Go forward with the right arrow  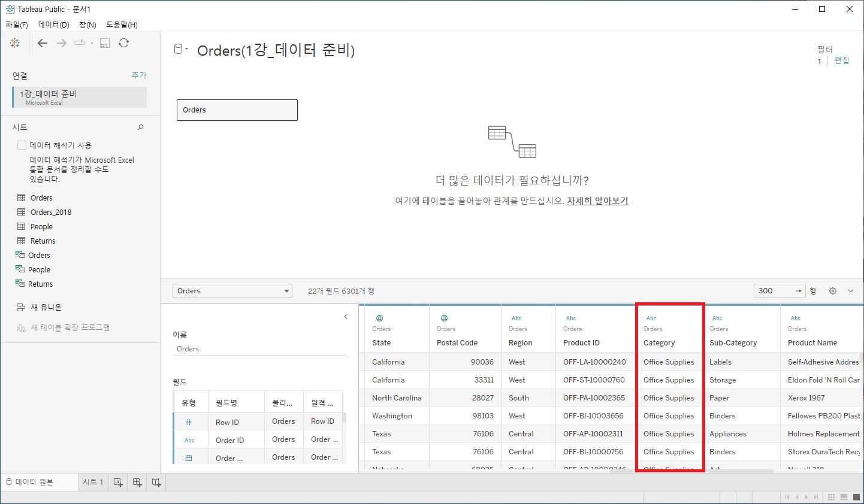(x=61, y=43)
